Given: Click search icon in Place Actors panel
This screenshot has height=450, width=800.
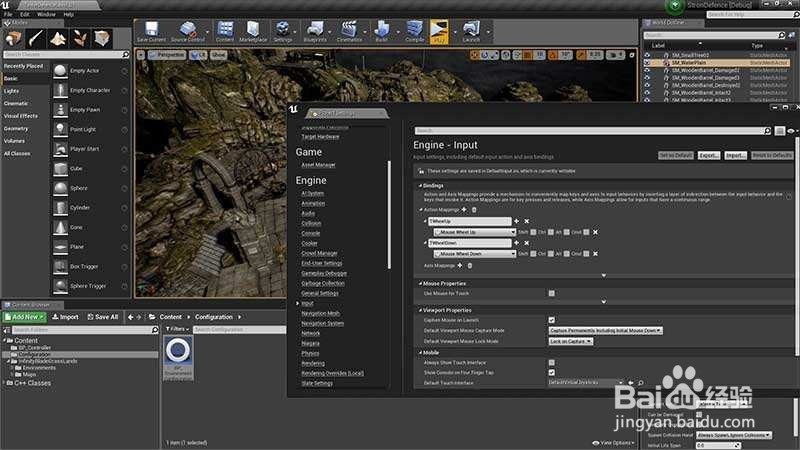Looking at the screenshot, I should (x=126, y=54).
